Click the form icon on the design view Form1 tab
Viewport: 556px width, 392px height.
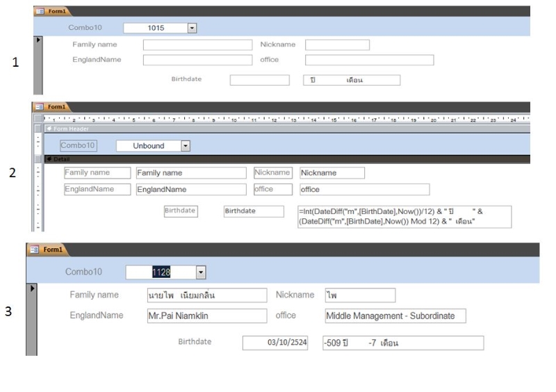pyautogui.click(x=39, y=107)
